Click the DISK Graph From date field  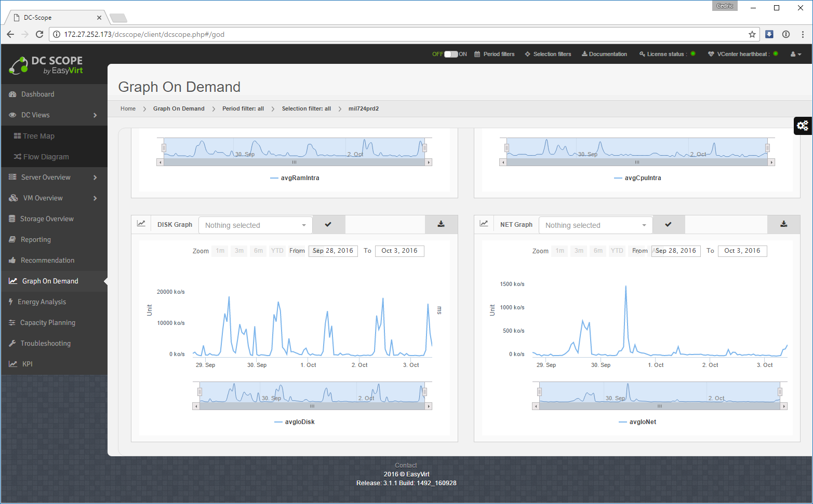pyautogui.click(x=333, y=251)
